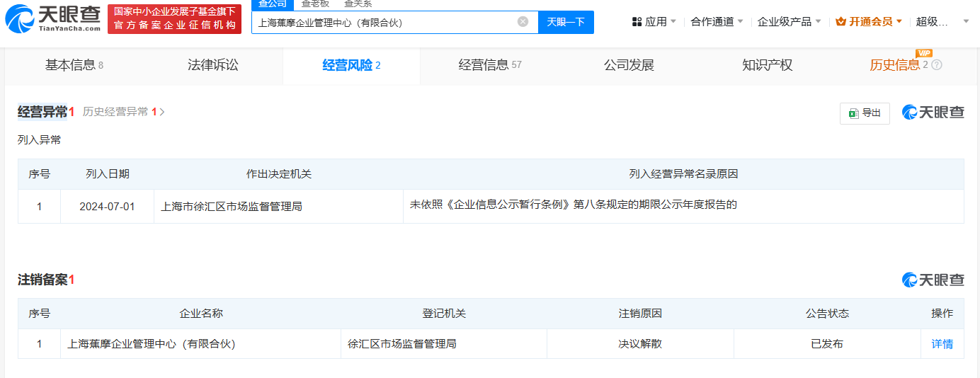Screen dimensions: 980x378
Task: Click the 国家中小企业发展子基金旗下 red banner
Action: pos(174,19)
